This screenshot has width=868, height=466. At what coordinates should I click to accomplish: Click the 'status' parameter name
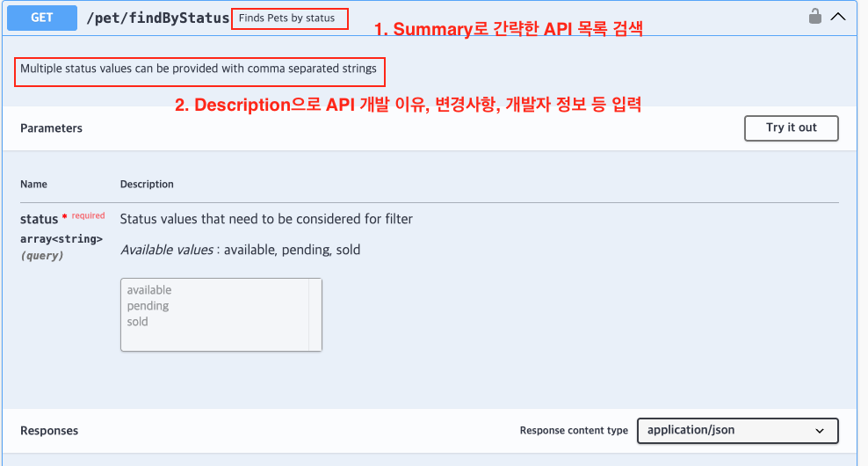[39, 219]
